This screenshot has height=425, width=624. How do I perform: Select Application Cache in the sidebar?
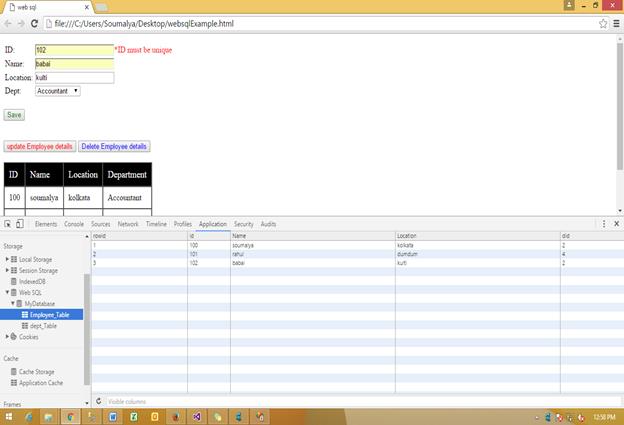coord(41,383)
